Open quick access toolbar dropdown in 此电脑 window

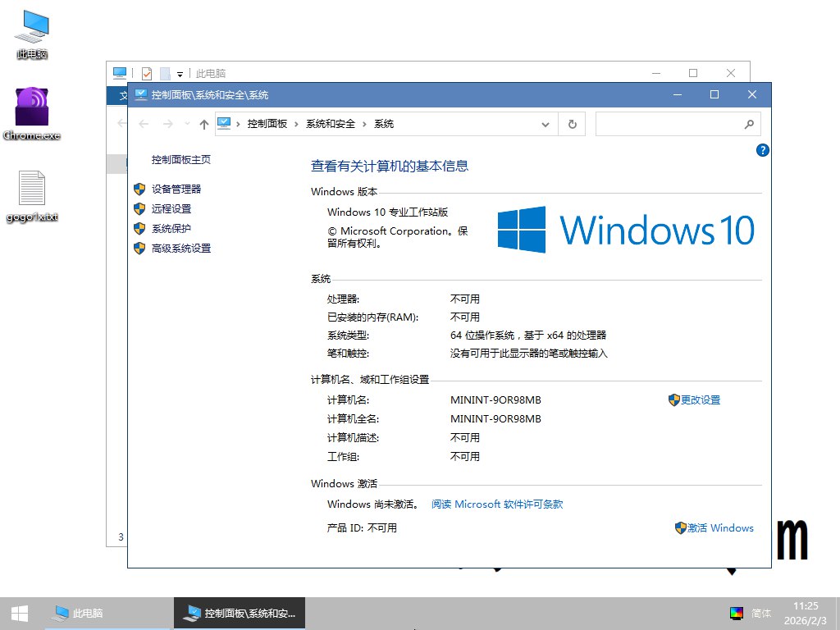coord(180,74)
